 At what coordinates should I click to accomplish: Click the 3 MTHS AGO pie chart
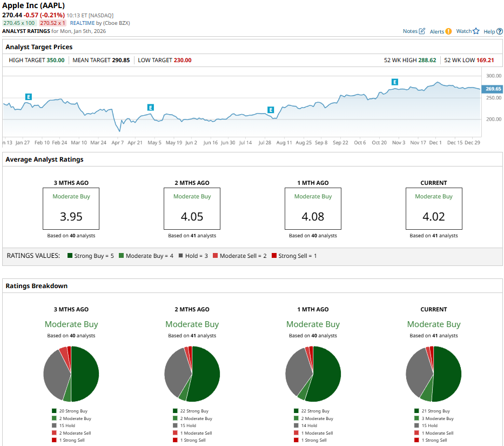coord(71,374)
